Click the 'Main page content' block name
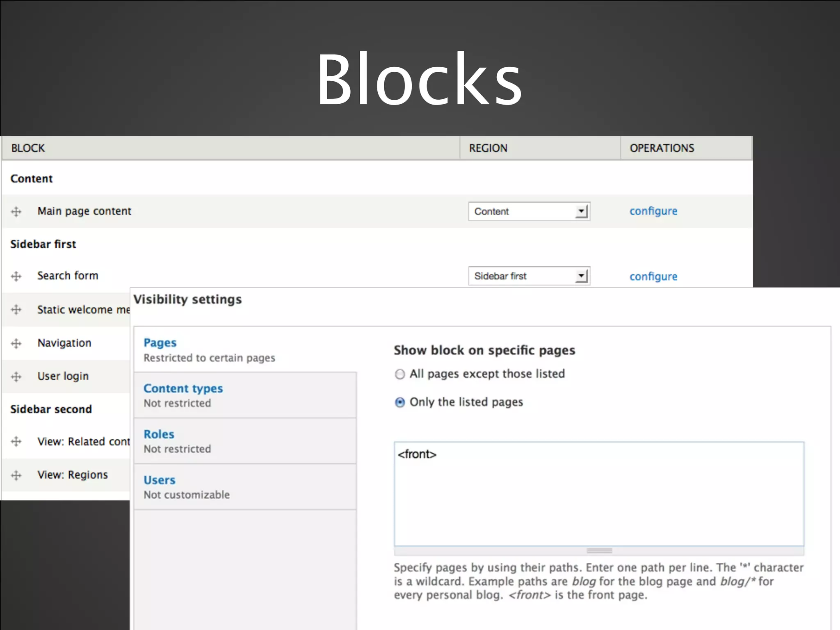Viewport: 840px width, 630px height. (84, 211)
